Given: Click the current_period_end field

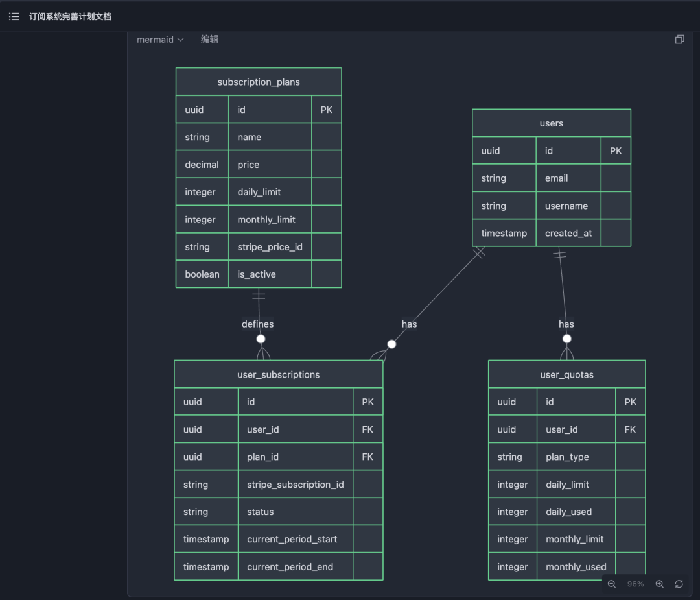Looking at the screenshot, I should [x=290, y=566].
